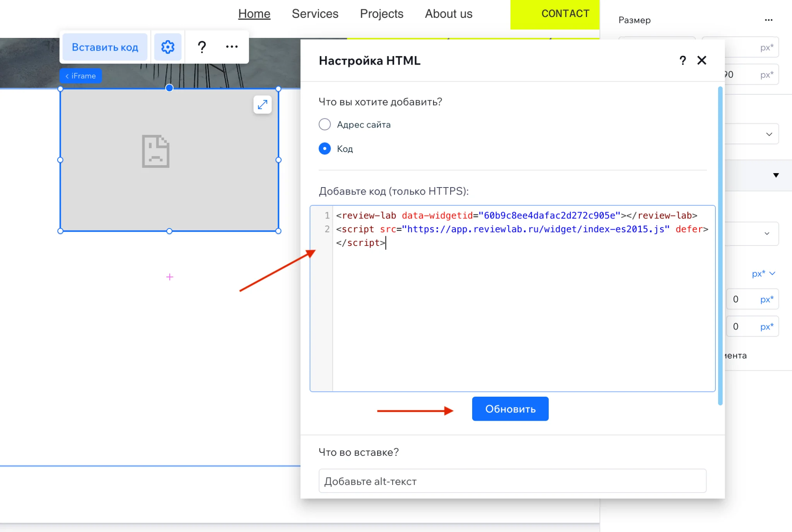792x532 pixels.
Task: Click the Обновить button
Action: point(510,409)
